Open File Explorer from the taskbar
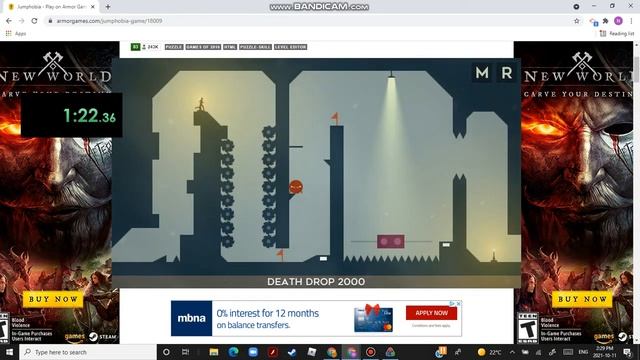The width and height of the screenshot is (640, 360). 214,352
